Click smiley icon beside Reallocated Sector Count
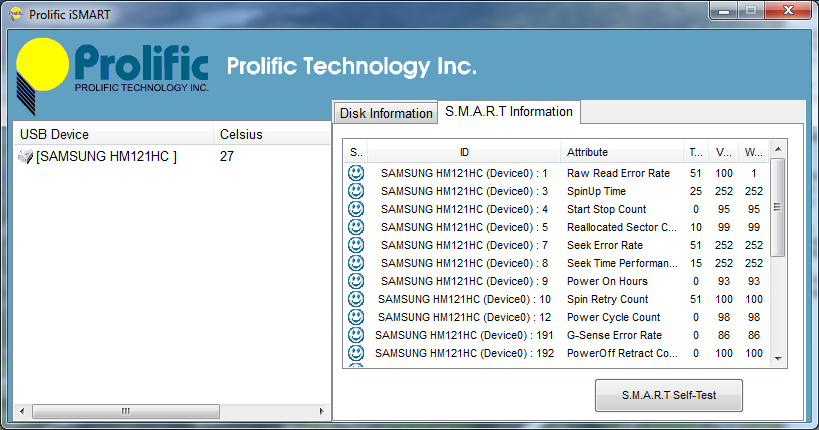The width and height of the screenshot is (819, 430). pos(355,227)
